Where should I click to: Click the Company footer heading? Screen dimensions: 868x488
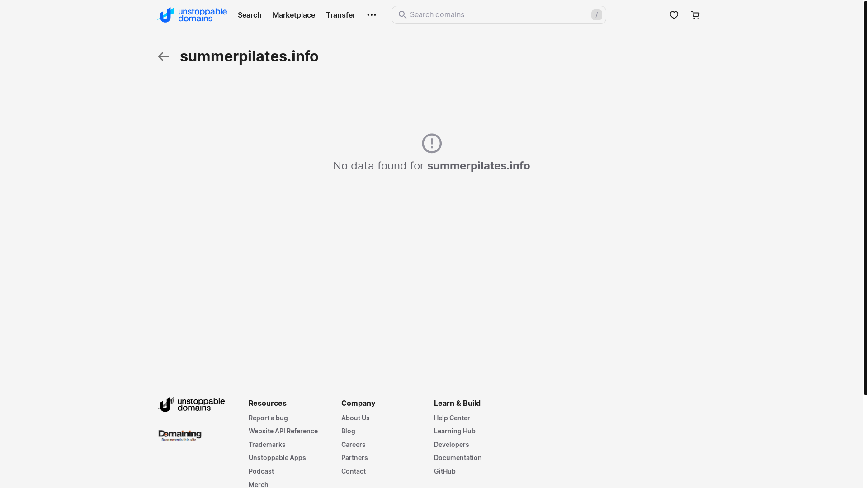click(358, 403)
